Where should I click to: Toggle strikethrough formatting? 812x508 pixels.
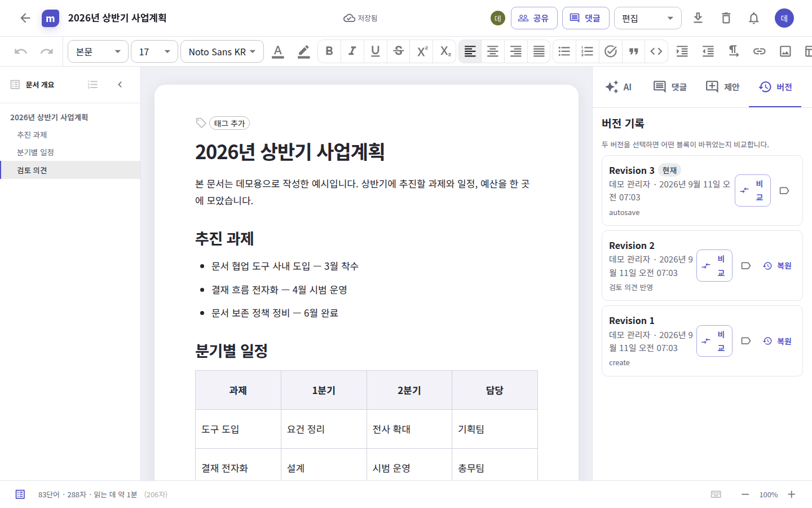tap(399, 51)
